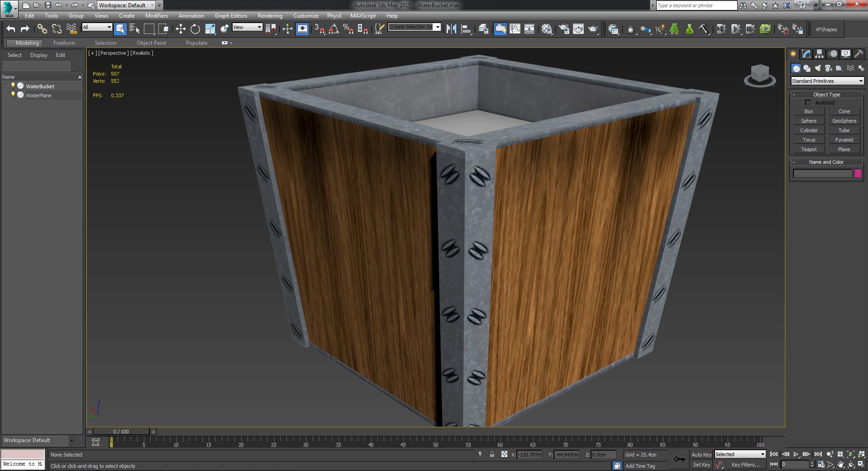Open Key Filters dialog
This screenshot has height=471, width=868.
(x=745, y=465)
